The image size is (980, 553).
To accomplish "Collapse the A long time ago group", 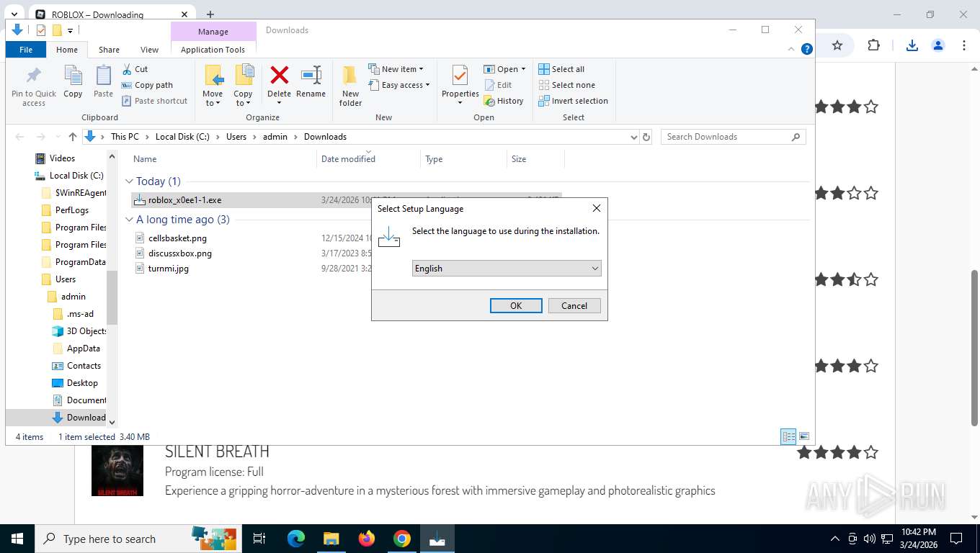I will [x=129, y=220].
